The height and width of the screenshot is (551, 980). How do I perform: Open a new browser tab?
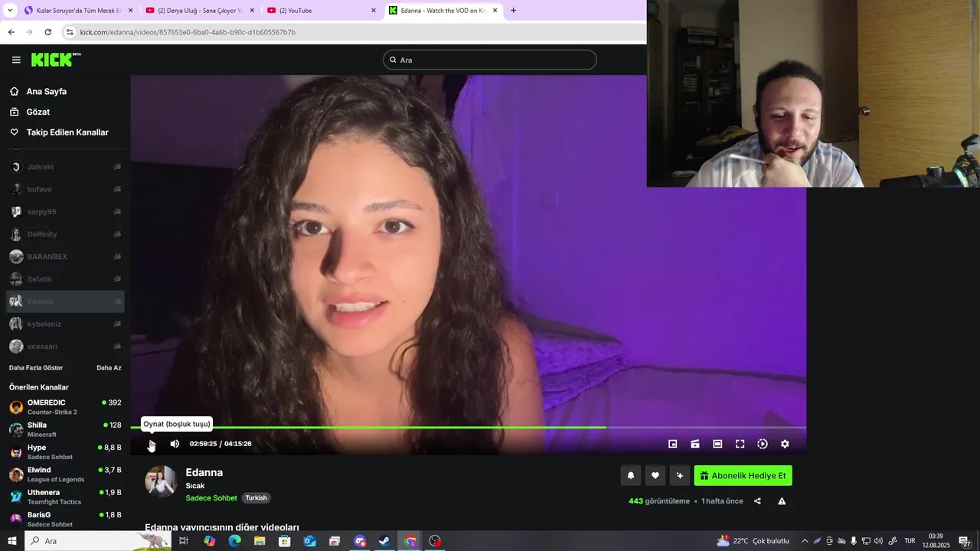(513, 11)
